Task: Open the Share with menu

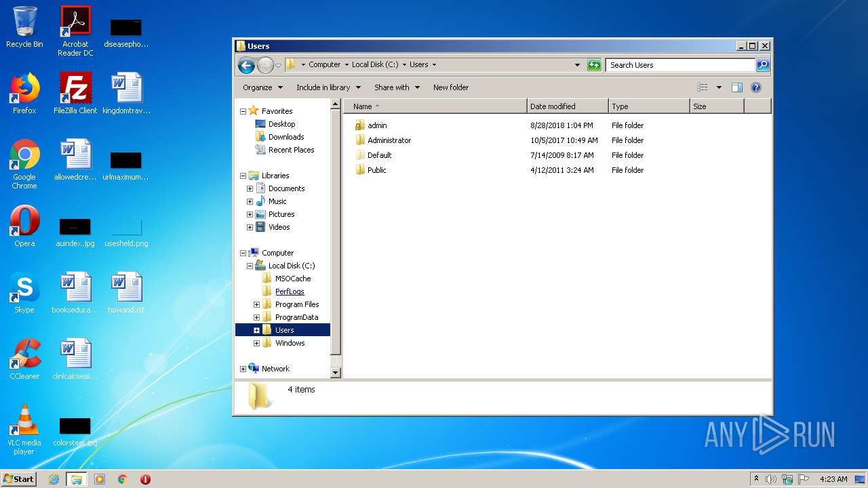Action: coord(397,87)
